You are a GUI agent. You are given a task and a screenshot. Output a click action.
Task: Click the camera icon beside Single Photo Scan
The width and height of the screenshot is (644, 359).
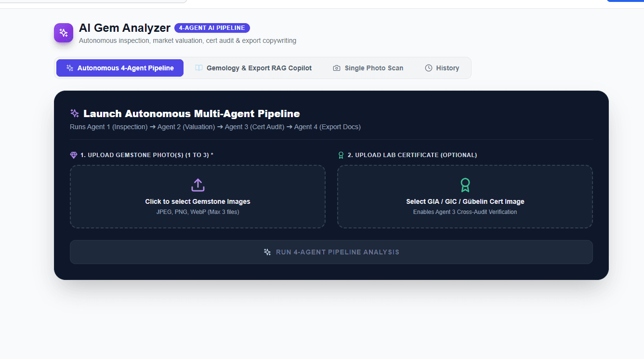click(337, 68)
